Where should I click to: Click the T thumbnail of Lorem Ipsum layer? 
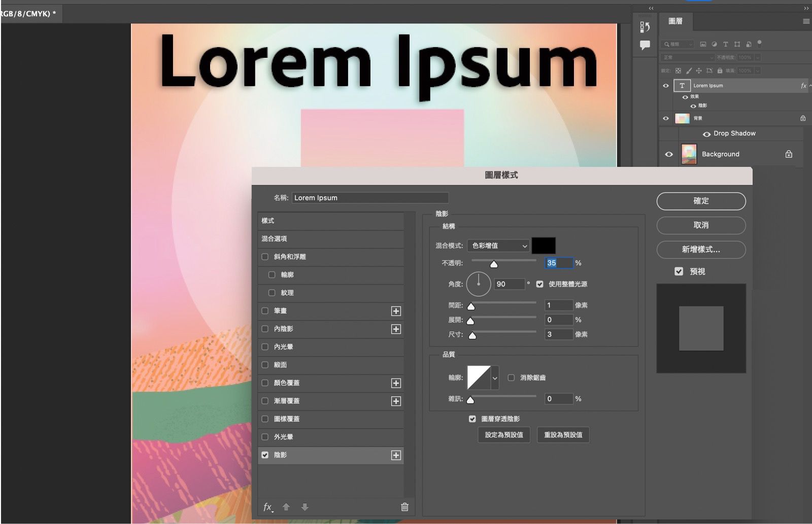tap(682, 86)
